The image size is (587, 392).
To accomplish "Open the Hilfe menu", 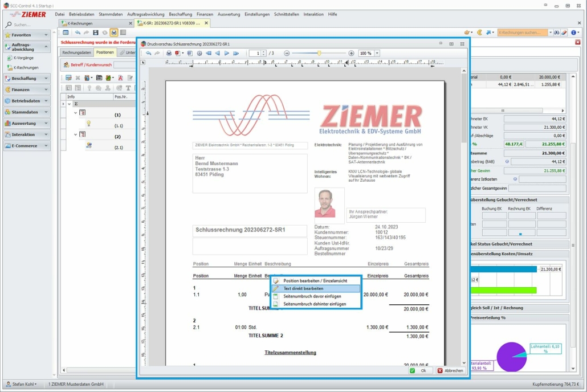I will coord(332,14).
